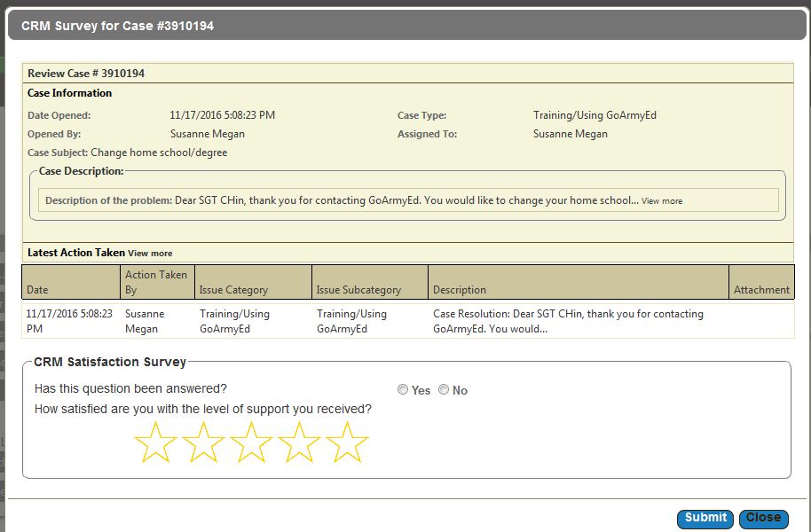Rate support five stars

[347, 442]
